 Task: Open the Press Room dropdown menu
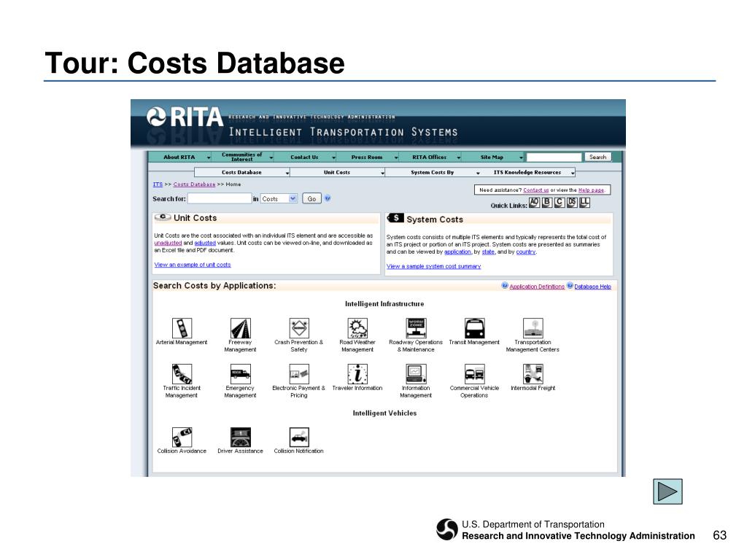pyautogui.click(x=368, y=157)
